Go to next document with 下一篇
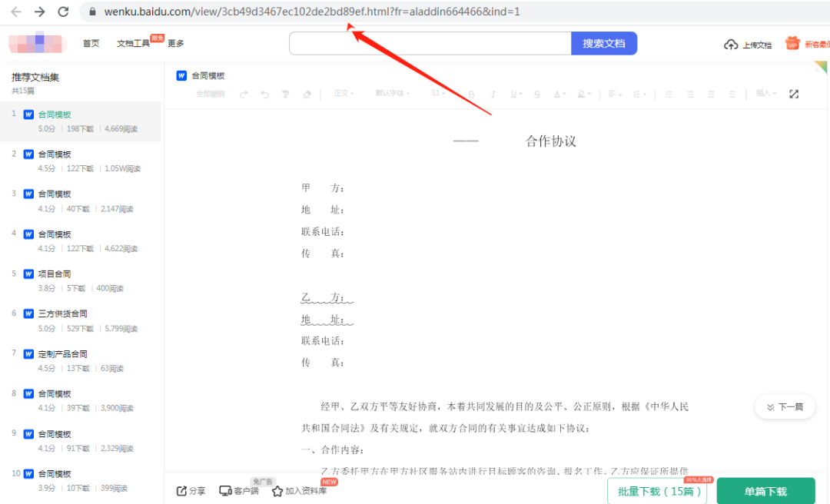The image size is (830, 504). click(785, 407)
